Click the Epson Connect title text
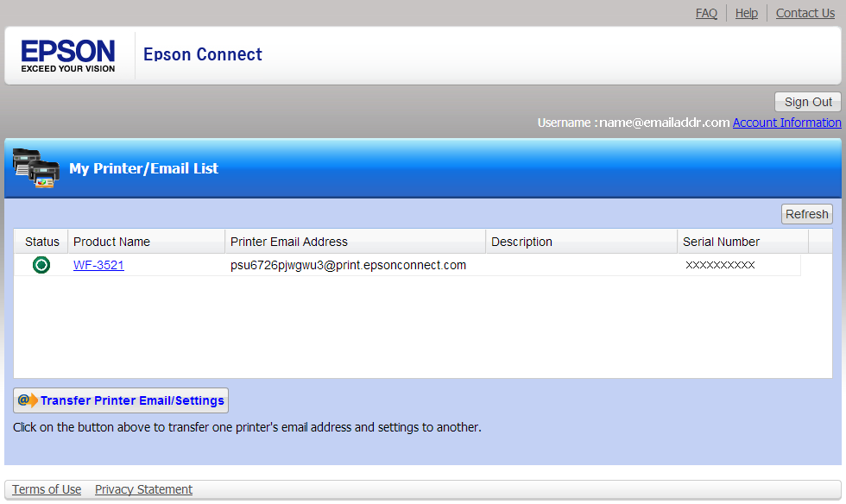The height and width of the screenshot is (504, 846). (203, 55)
